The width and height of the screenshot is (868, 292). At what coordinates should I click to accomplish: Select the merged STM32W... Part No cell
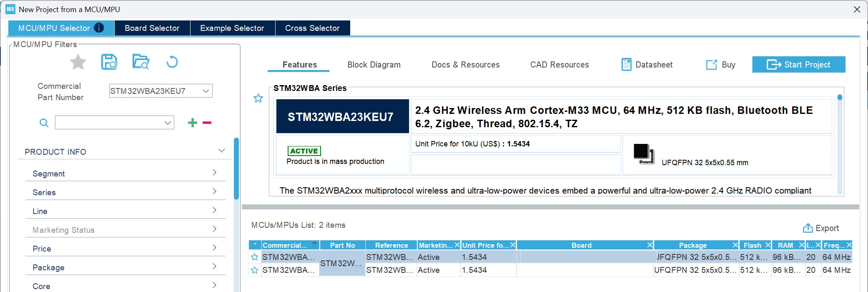(342, 263)
